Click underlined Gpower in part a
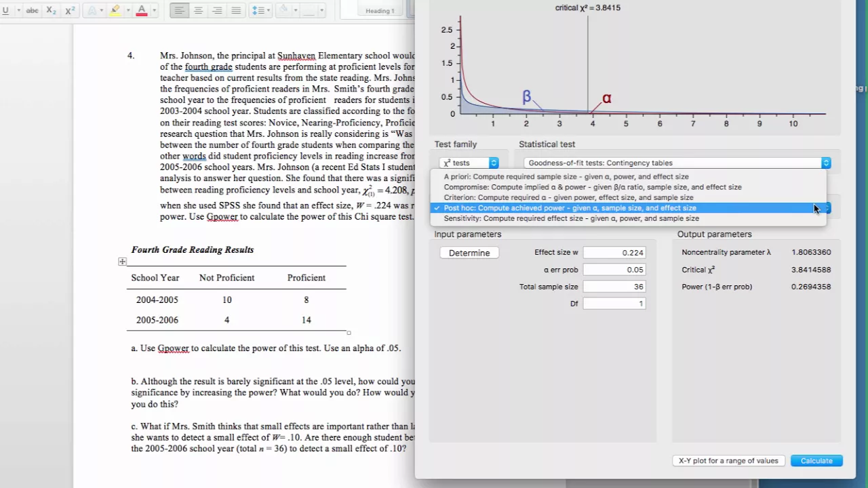 [174, 348]
